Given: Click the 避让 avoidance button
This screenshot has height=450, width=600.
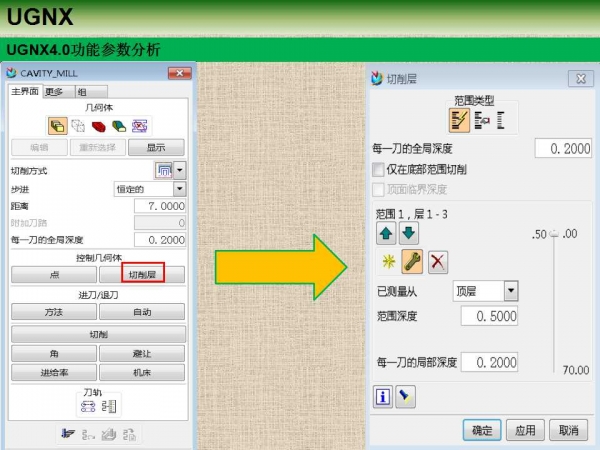Looking at the screenshot, I should coord(142,354).
